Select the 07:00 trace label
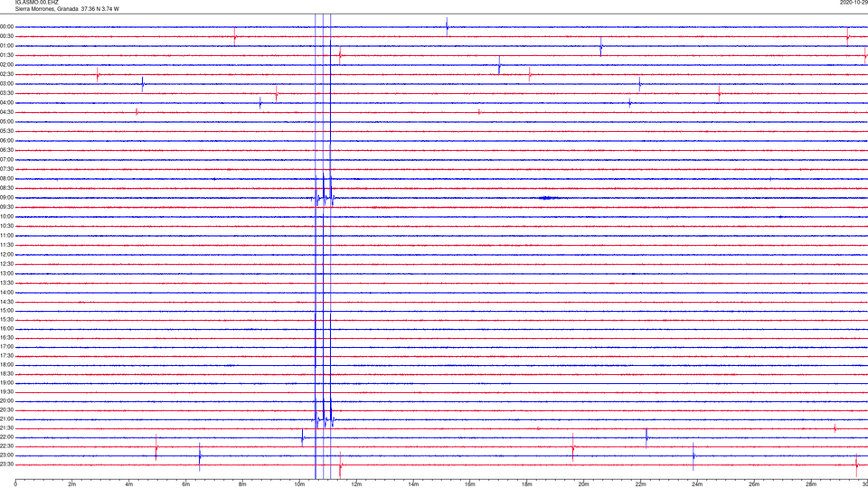The image size is (868, 488). (x=6, y=159)
